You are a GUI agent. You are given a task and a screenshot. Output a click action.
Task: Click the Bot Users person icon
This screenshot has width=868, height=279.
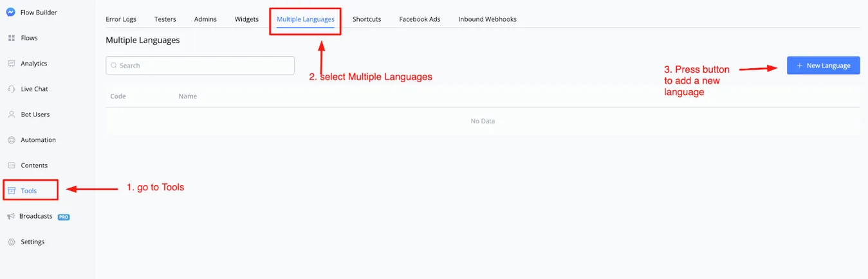(11, 114)
